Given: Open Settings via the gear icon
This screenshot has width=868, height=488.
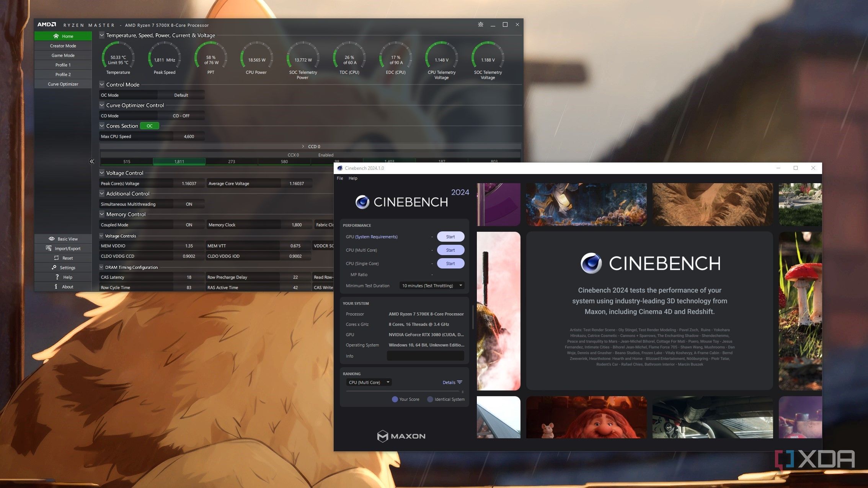Looking at the screenshot, I should [54, 267].
